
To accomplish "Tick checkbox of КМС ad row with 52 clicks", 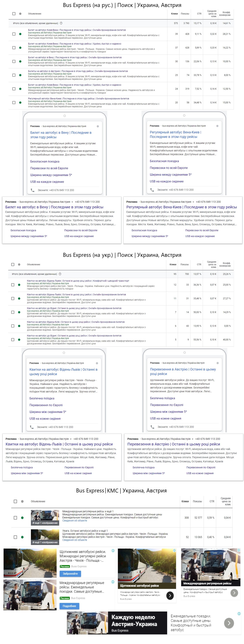I will tap(15, 537).
